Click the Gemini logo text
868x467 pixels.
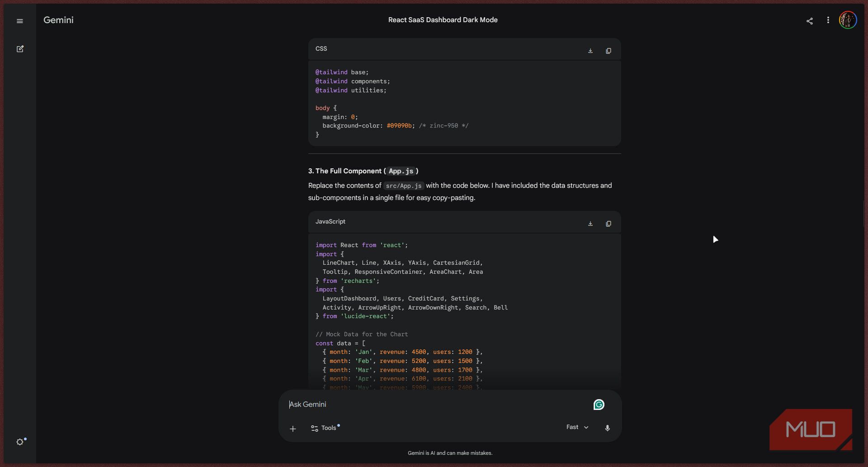pos(58,20)
